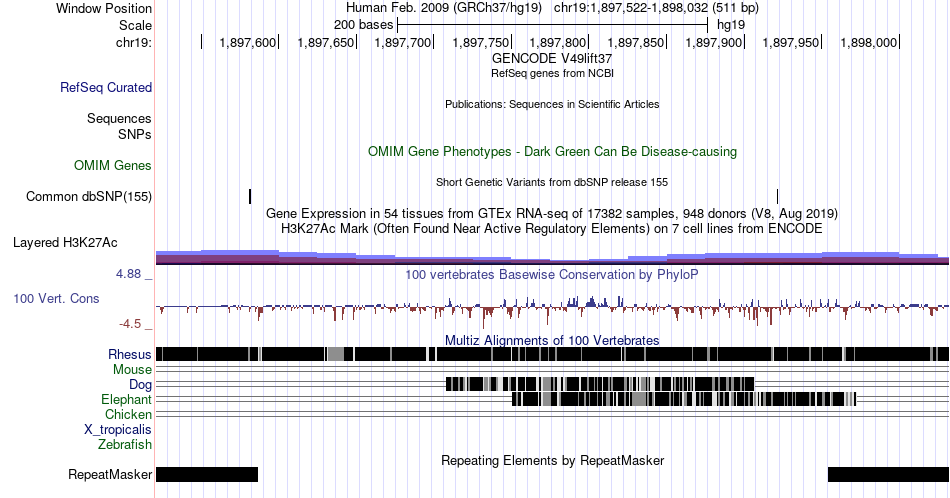Click the 1,897,600 ruler position
This screenshot has height=498, width=950.
click(x=248, y=42)
